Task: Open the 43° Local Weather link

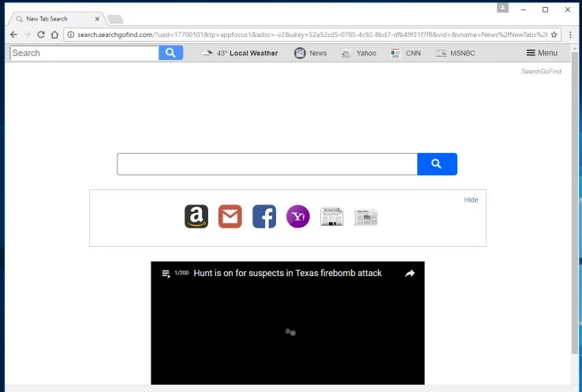Action: pos(241,53)
